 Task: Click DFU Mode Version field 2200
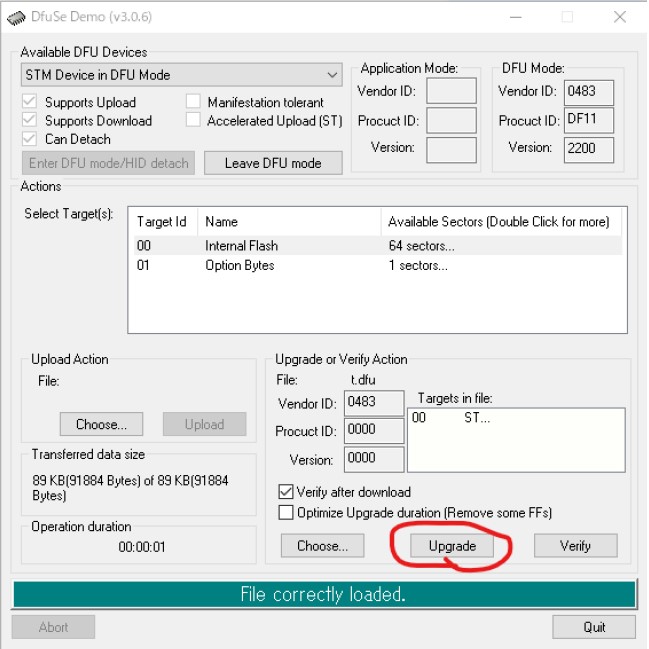click(589, 150)
